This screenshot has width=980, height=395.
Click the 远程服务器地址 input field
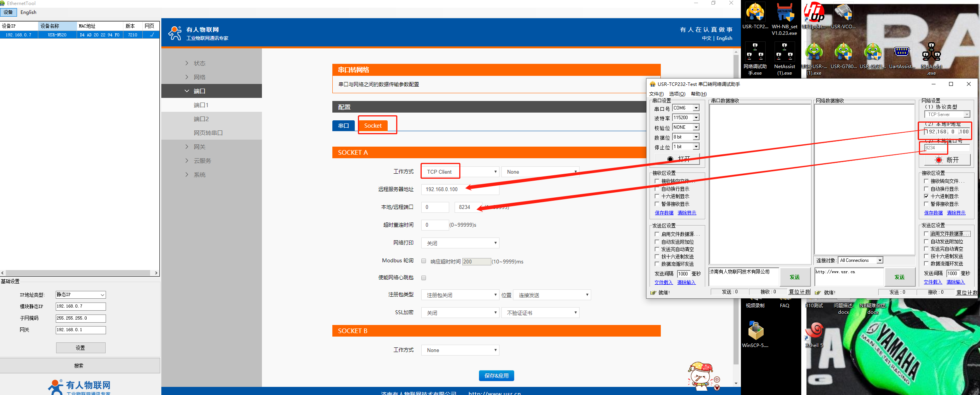tap(460, 189)
